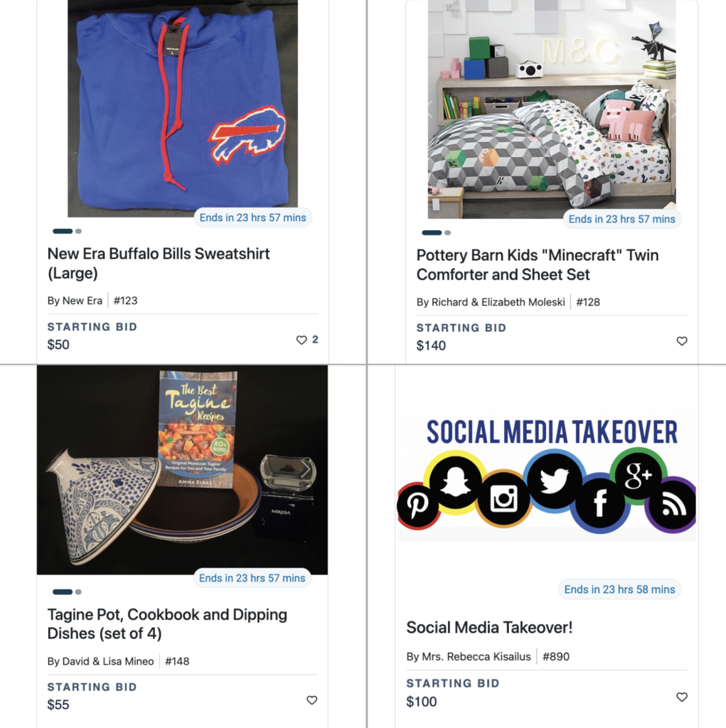
Task: Open Tagine Pot, Cookbook and Dipping Dishes
Action: click(x=167, y=624)
